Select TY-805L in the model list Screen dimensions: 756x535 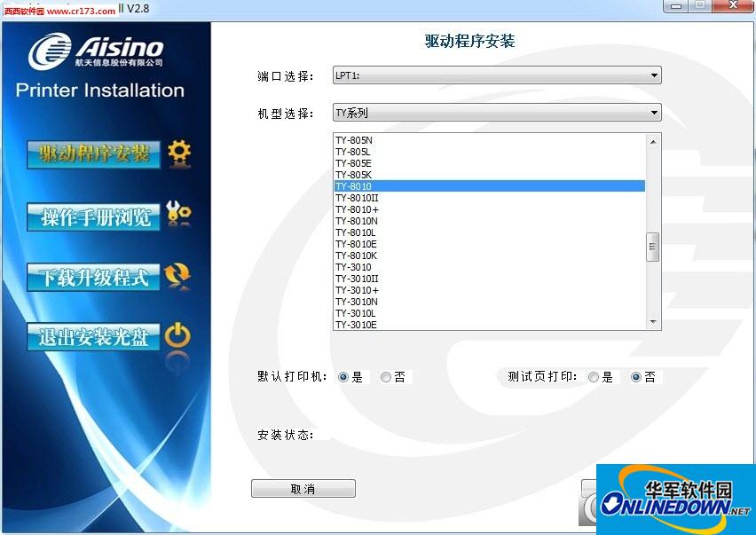click(x=490, y=152)
